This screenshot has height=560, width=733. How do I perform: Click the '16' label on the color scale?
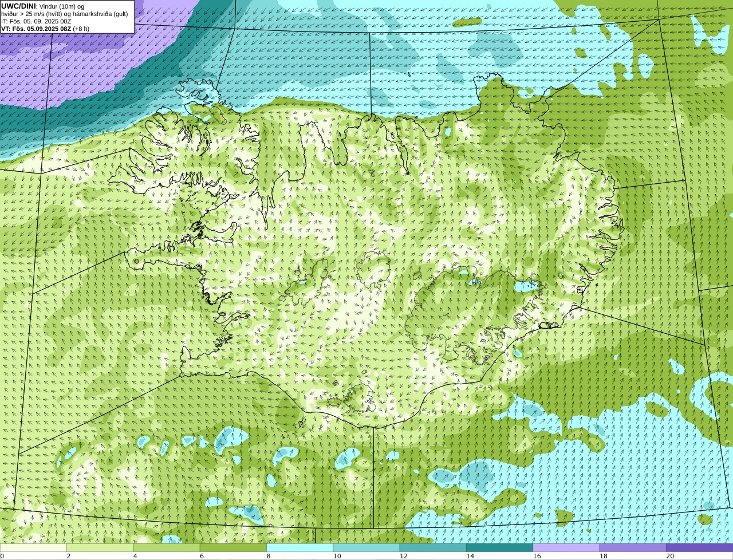pyautogui.click(x=537, y=556)
